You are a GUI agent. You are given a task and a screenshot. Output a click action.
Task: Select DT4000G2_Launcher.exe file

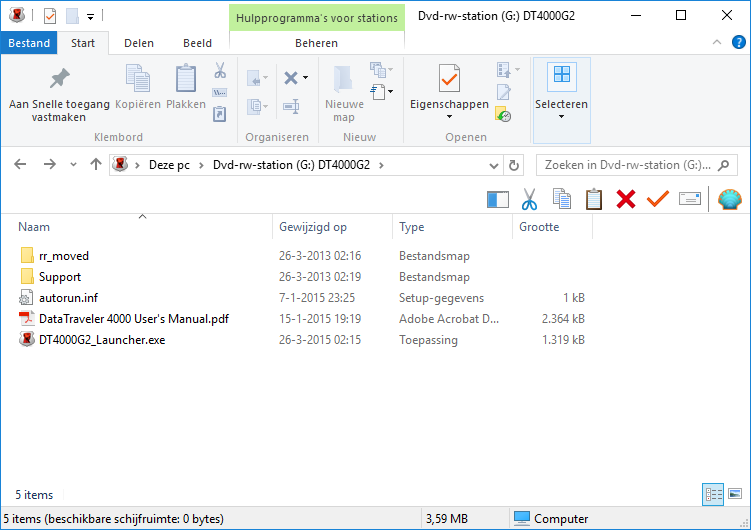pos(102,340)
